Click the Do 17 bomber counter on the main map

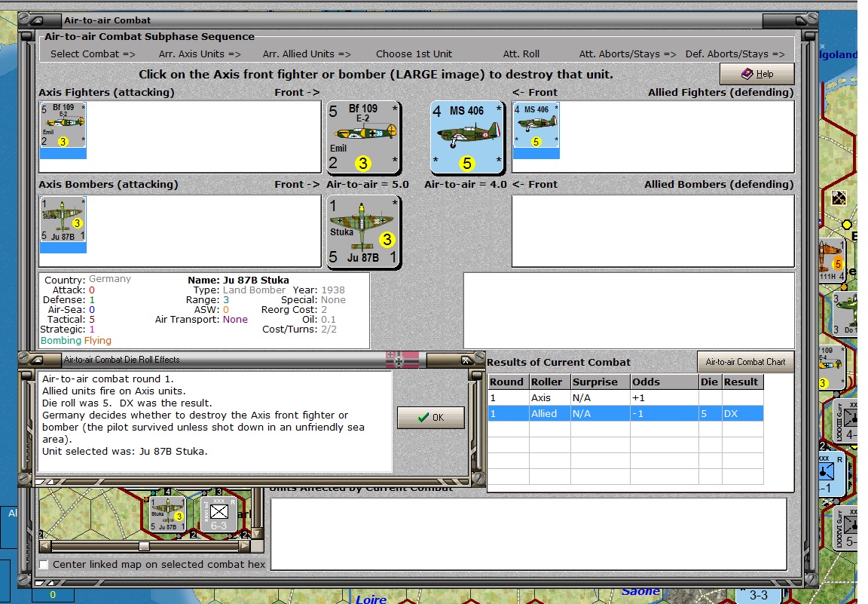point(845,314)
